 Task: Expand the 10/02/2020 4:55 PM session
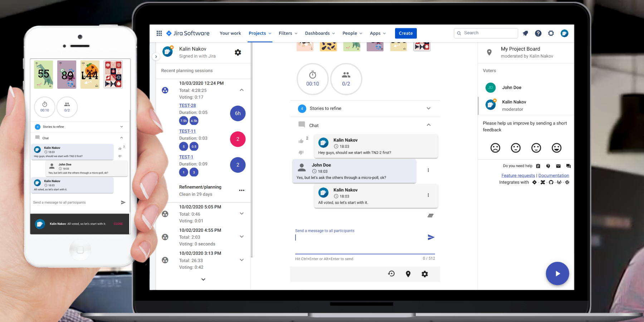[x=242, y=236]
